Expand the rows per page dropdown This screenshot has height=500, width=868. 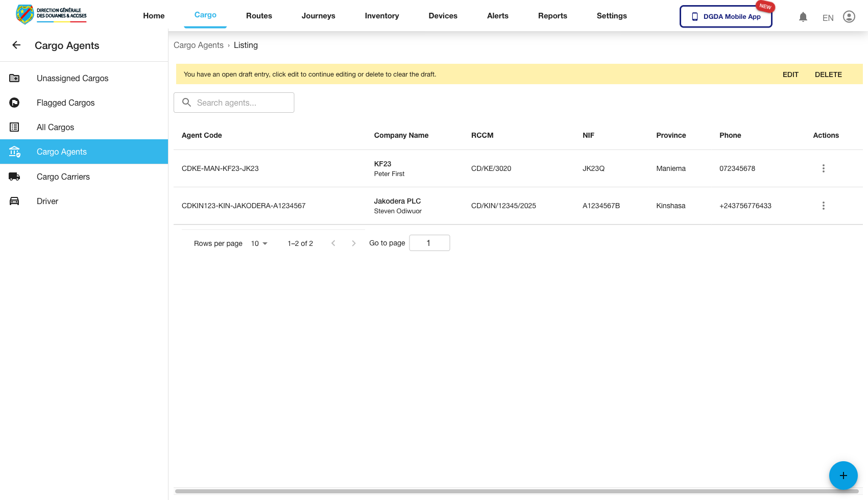(259, 243)
